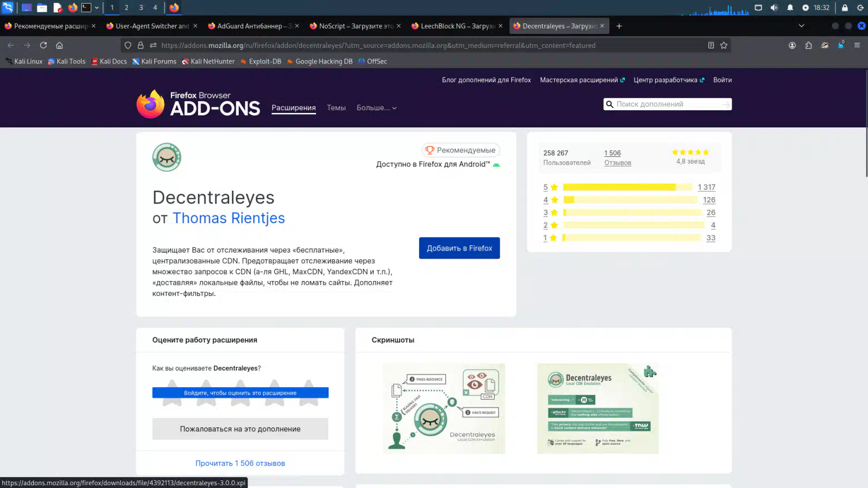
Task: Click the tracking protection shield icon
Action: tap(128, 45)
